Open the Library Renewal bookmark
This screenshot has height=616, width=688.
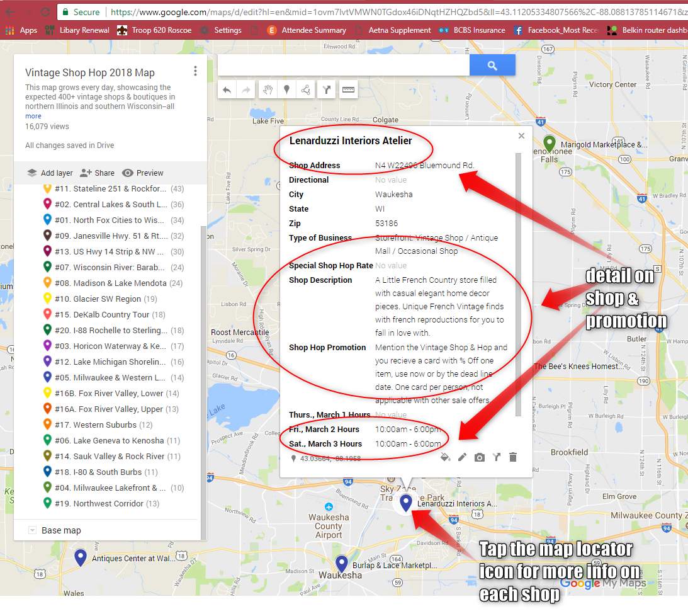tap(77, 30)
